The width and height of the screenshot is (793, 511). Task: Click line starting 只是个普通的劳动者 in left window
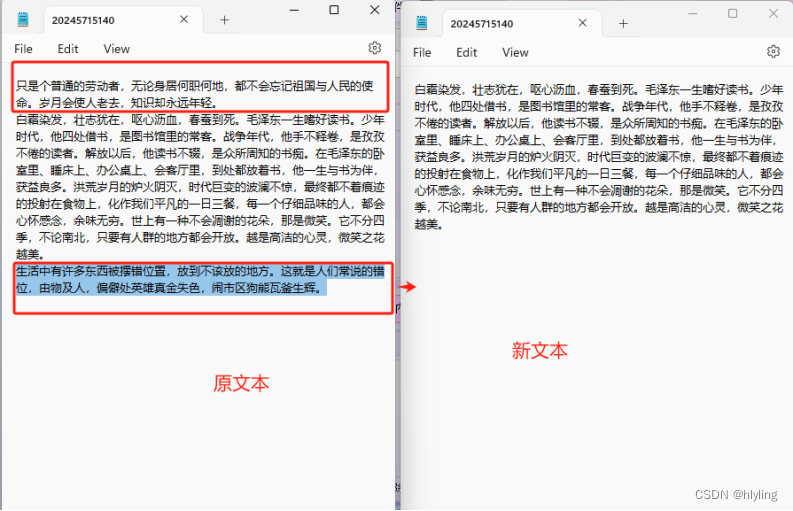[x=195, y=86]
